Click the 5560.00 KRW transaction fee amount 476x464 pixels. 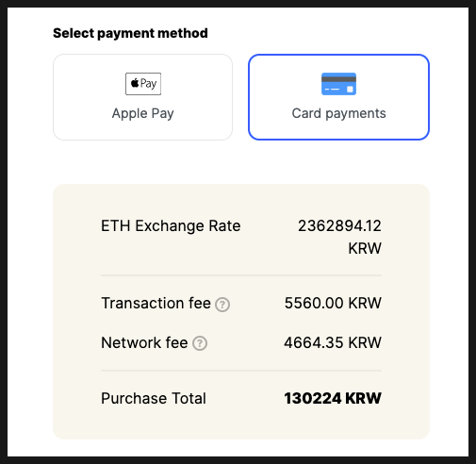point(333,304)
